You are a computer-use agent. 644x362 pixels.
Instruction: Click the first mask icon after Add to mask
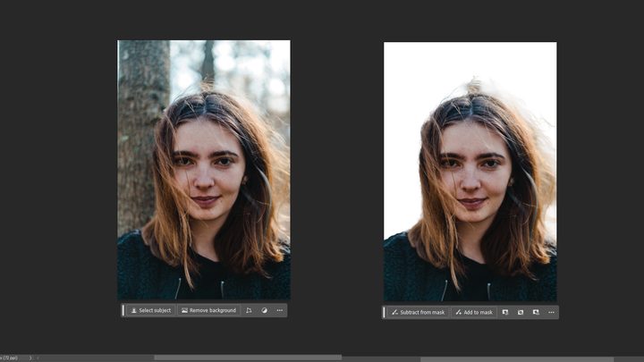coord(505,312)
